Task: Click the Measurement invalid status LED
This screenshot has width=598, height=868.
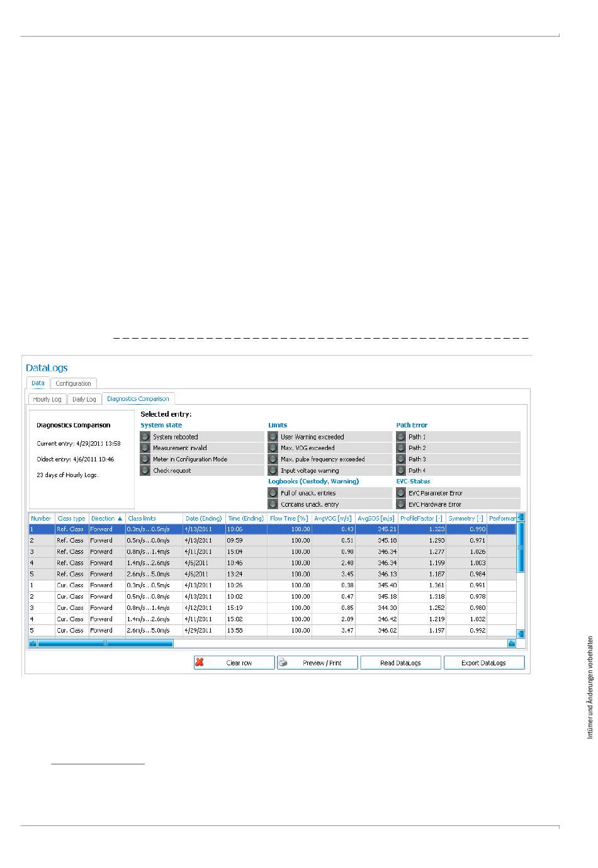Action: [145, 448]
